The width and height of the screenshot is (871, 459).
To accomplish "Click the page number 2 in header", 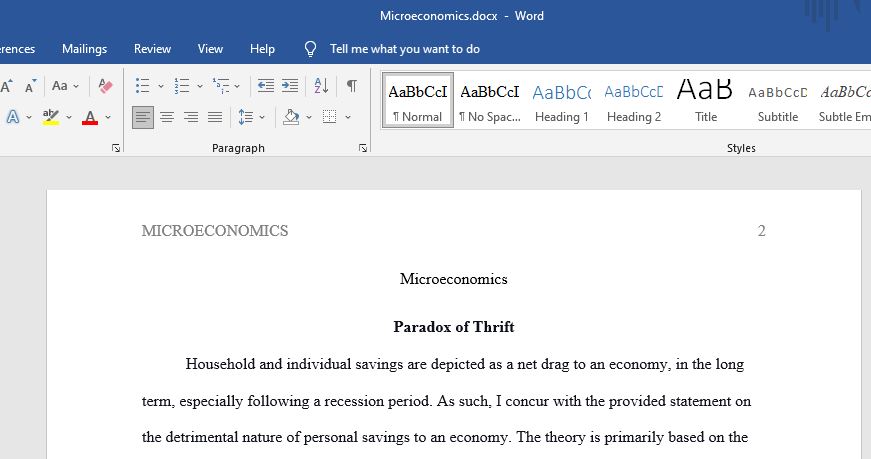I will point(762,231).
